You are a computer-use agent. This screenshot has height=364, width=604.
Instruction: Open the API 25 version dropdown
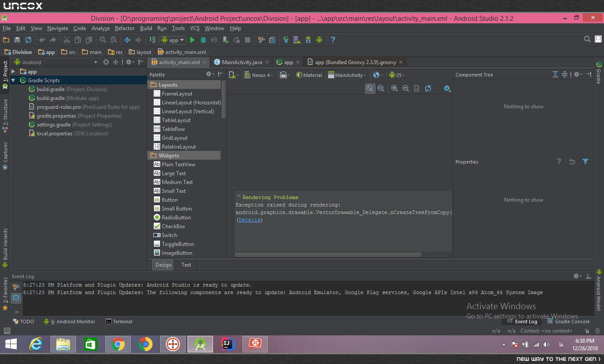pyautogui.click(x=397, y=75)
